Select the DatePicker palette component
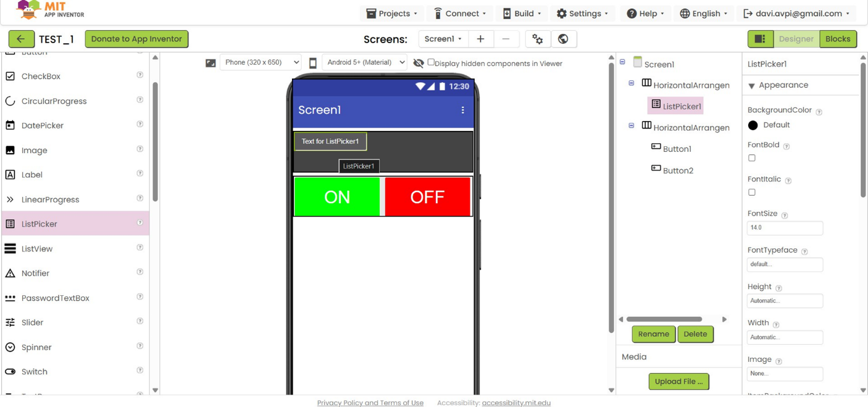Viewport: 868px width, 407px height. coord(75,125)
